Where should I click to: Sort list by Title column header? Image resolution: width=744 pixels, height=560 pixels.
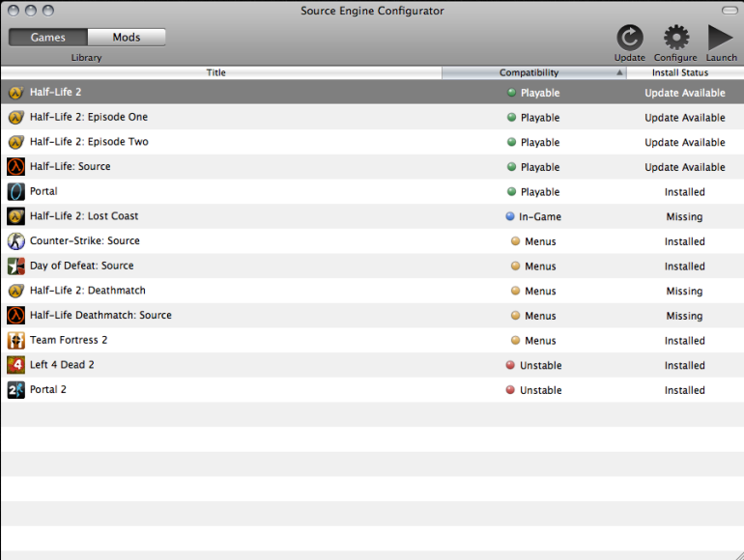[221, 72]
